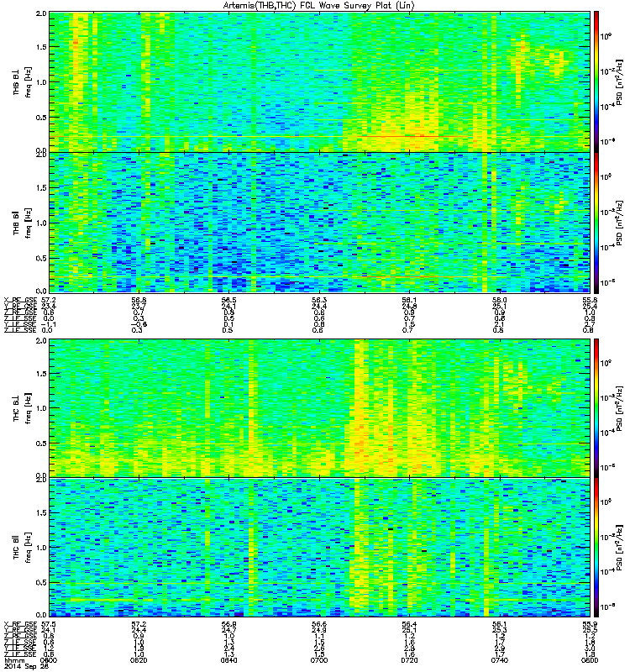630x672 pixels.
Task: Click the time tick label '0720'
Action: pyautogui.click(x=409, y=660)
